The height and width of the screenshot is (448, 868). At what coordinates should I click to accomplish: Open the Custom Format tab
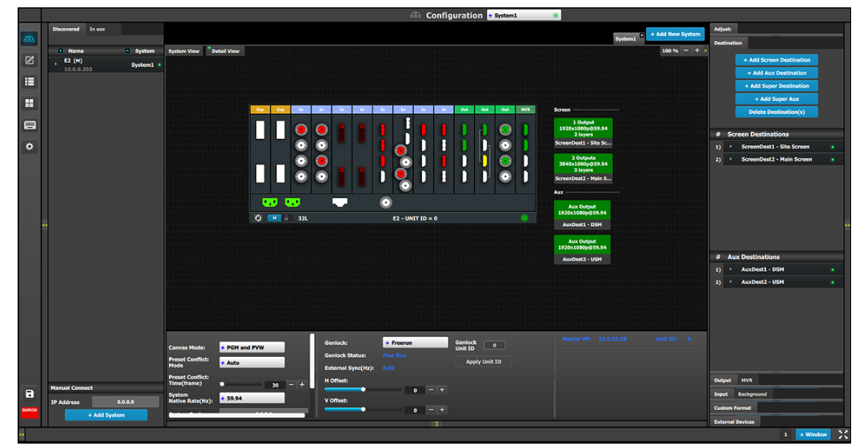[x=732, y=408]
